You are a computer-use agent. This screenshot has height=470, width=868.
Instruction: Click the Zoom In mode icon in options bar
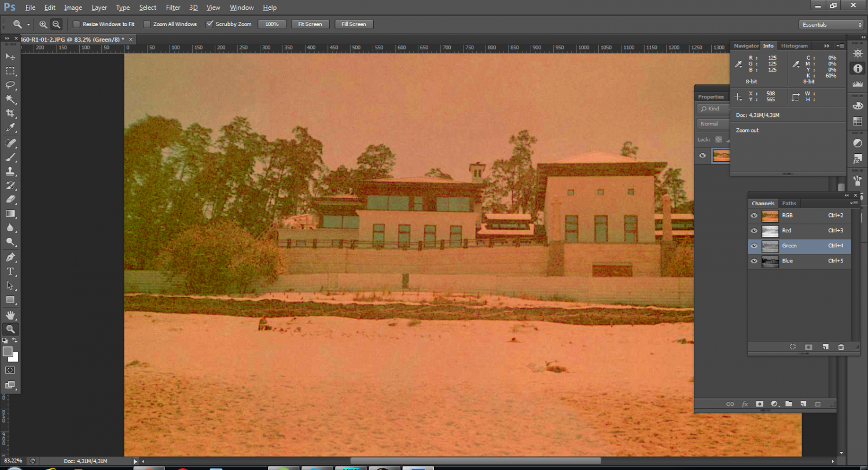(x=43, y=24)
